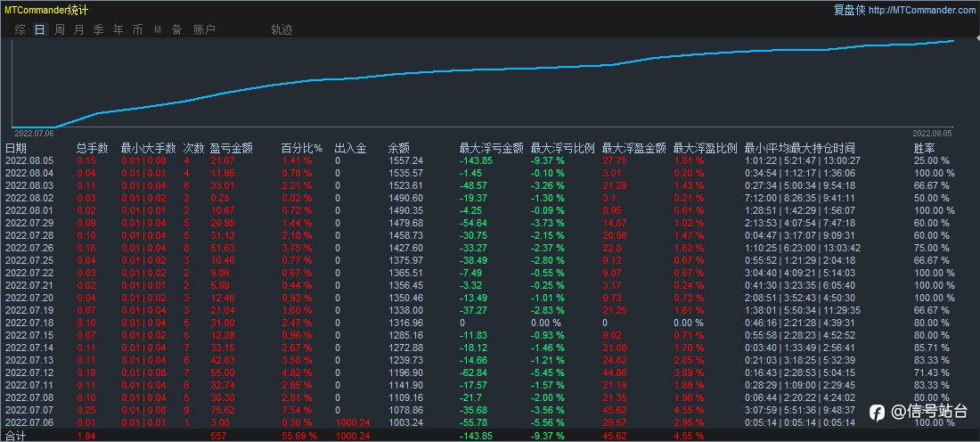Screen dimensions: 980x442
Task: Select the 2022.07.20 date row
Action: coord(490,298)
